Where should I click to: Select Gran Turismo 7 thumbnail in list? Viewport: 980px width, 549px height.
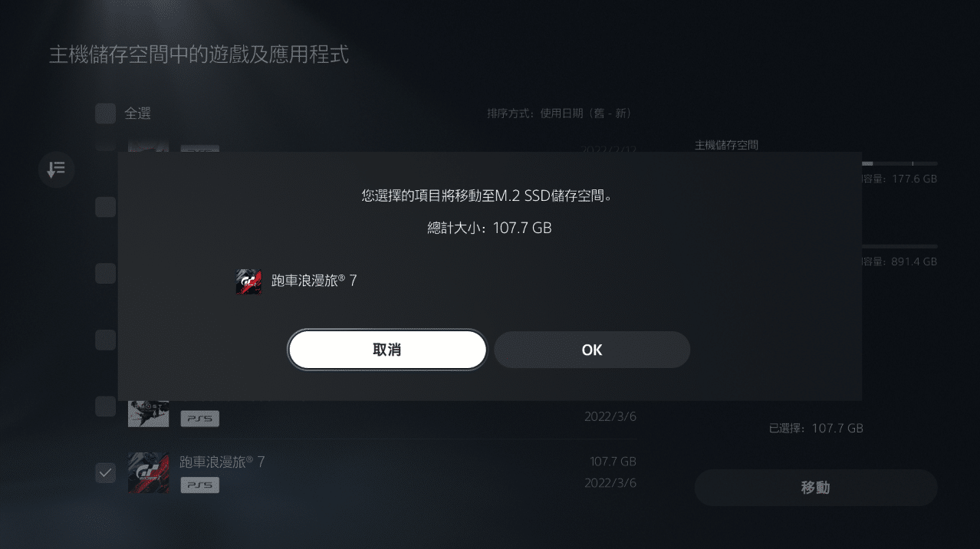tap(149, 473)
